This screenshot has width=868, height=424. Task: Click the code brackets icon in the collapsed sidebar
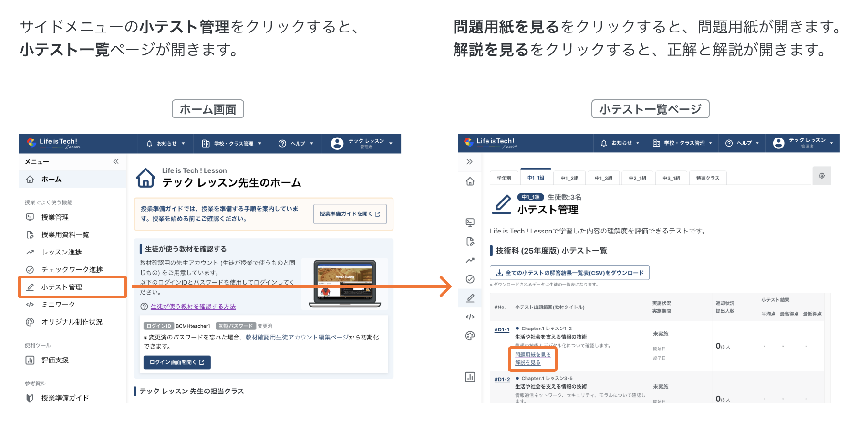470,317
